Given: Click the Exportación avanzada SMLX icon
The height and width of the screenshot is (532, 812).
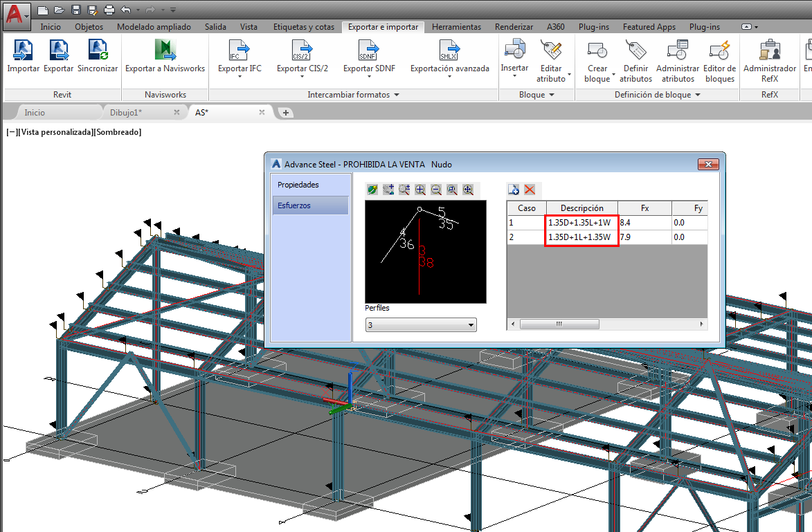Looking at the screenshot, I should tap(449, 51).
